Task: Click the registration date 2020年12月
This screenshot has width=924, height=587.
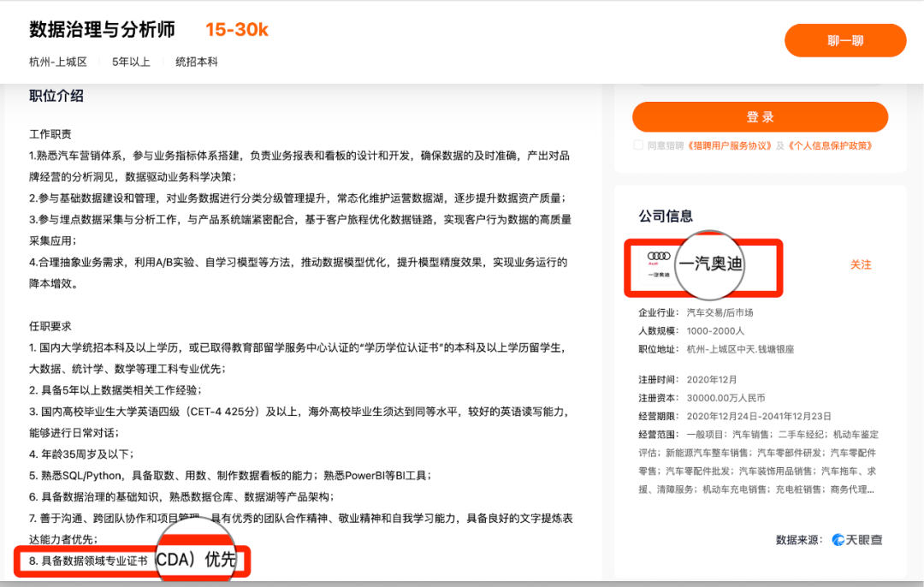Action: point(712,380)
